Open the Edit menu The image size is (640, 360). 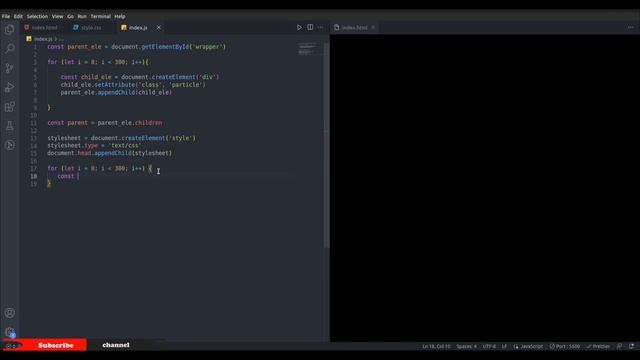18,16
